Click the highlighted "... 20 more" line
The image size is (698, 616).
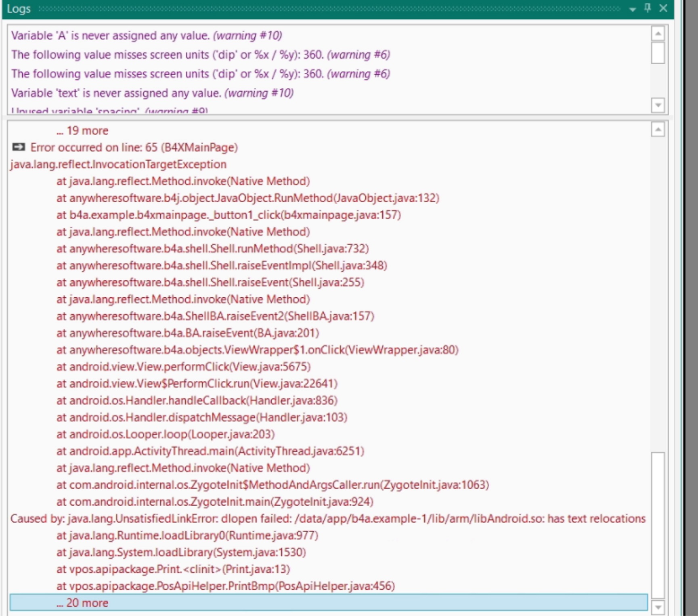(x=329, y=603)
